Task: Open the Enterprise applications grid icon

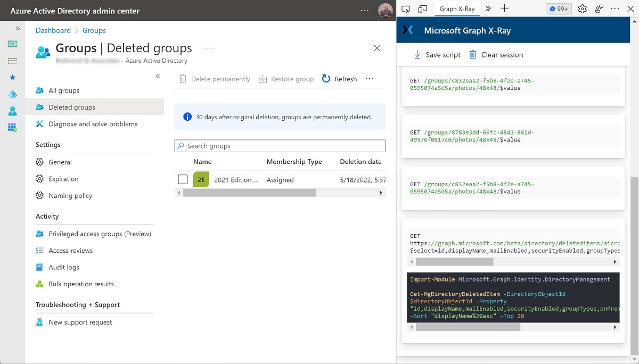Action: click(12, 127)
